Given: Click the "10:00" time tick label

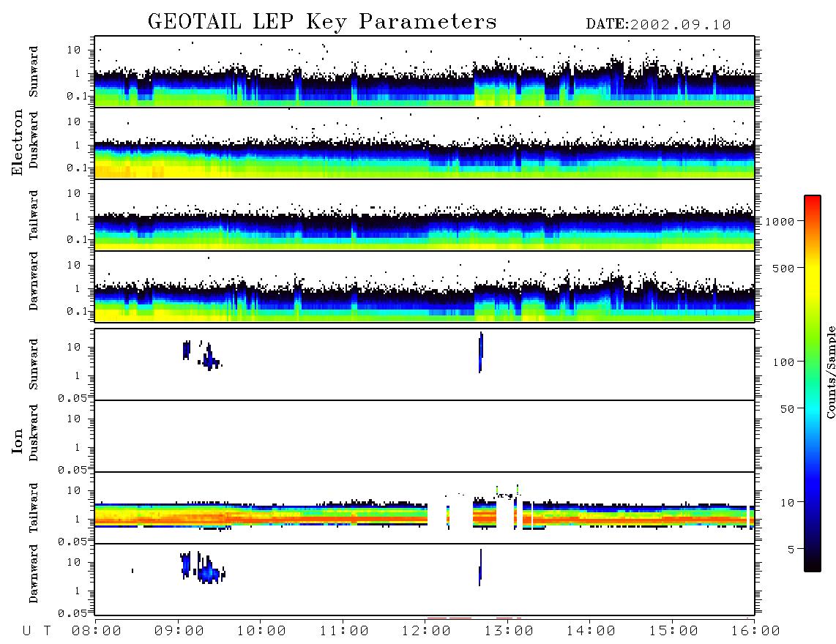Looking at the screenshot, I should click(x=261, y=632).
